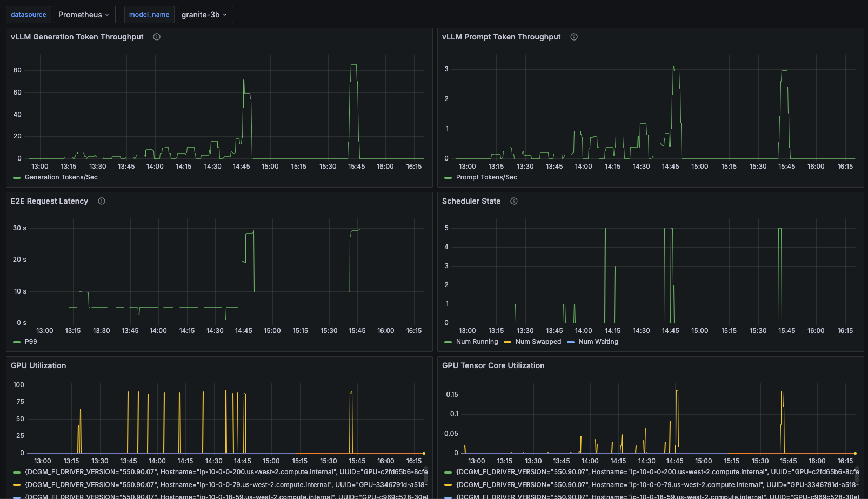The height and width of the screenshot is (499, 868).
Task: Toggle Generation Tokens/Sec legend series
Action: coord(61,177)
